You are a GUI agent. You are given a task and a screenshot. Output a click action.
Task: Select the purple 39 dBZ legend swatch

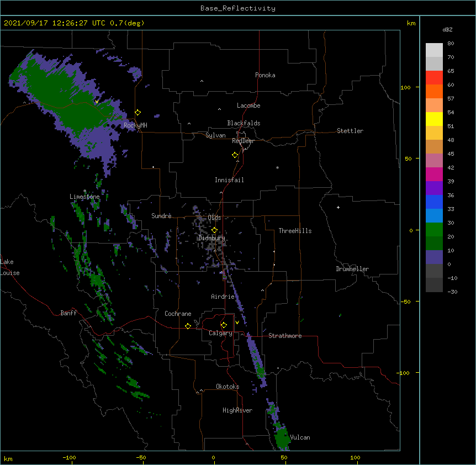pos(434,188)
